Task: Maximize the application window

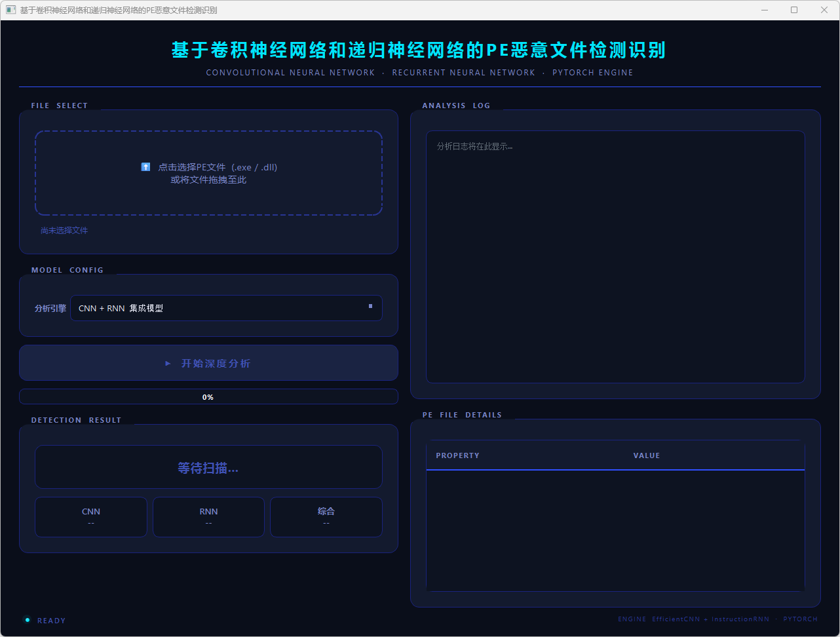Action: click(x=794, y=10)
